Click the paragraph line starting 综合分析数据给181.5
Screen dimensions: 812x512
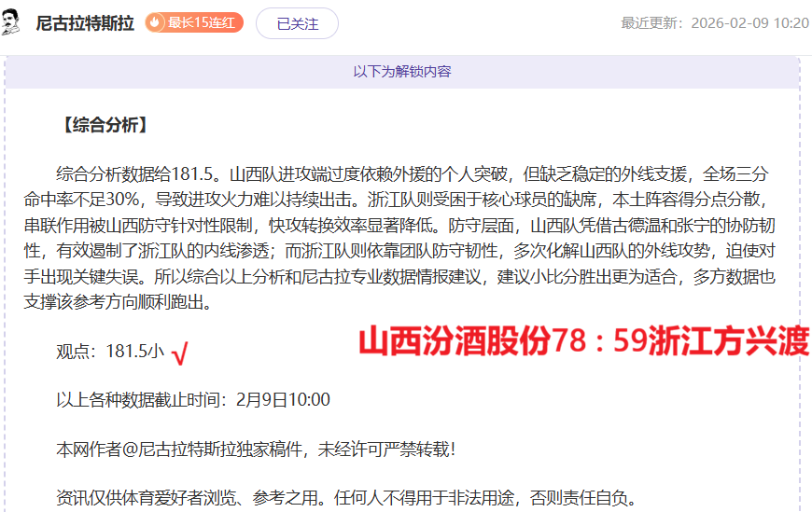412,173
